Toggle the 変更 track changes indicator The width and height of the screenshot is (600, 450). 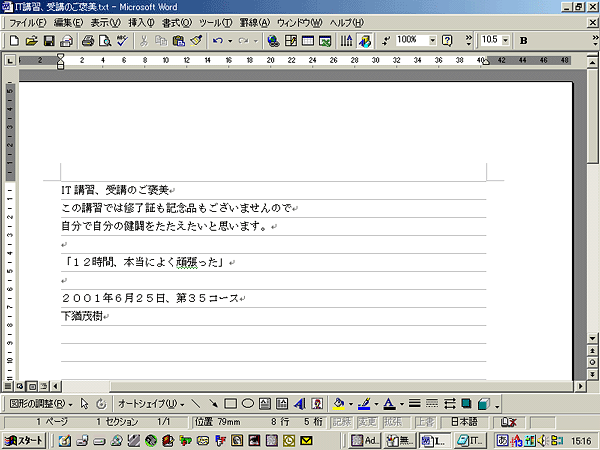(370, 422)
